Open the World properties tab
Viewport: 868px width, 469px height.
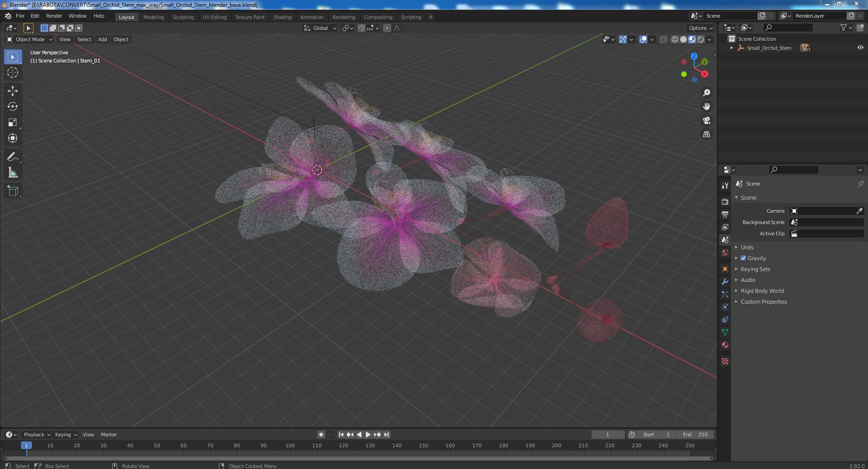[725, 253]
